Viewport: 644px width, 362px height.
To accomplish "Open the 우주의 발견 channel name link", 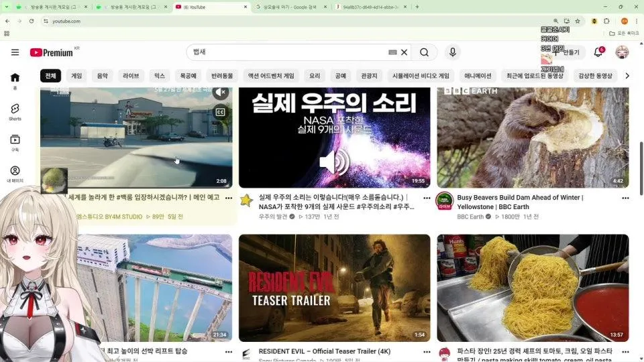I will pos(273,217).
